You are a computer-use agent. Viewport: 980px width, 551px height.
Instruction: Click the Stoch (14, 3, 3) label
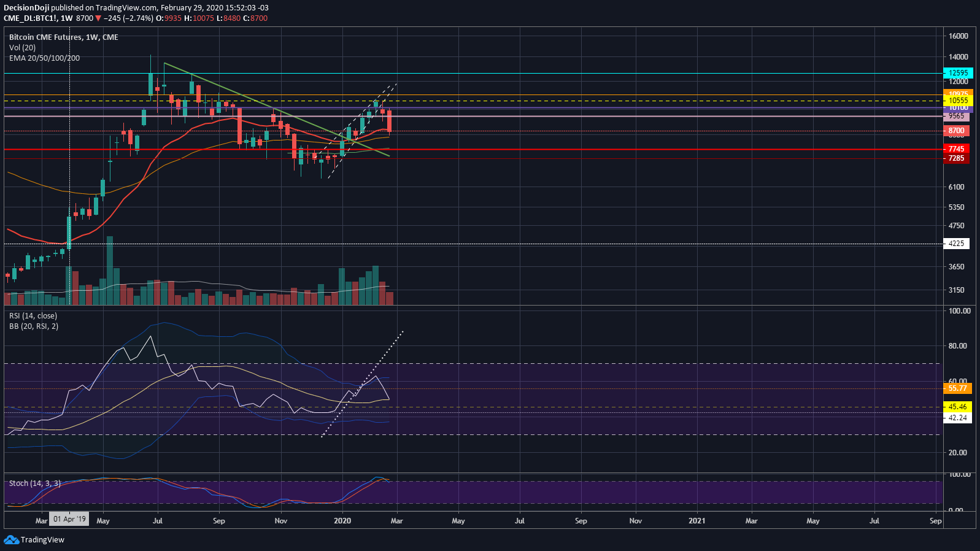[x=35, y=484]
